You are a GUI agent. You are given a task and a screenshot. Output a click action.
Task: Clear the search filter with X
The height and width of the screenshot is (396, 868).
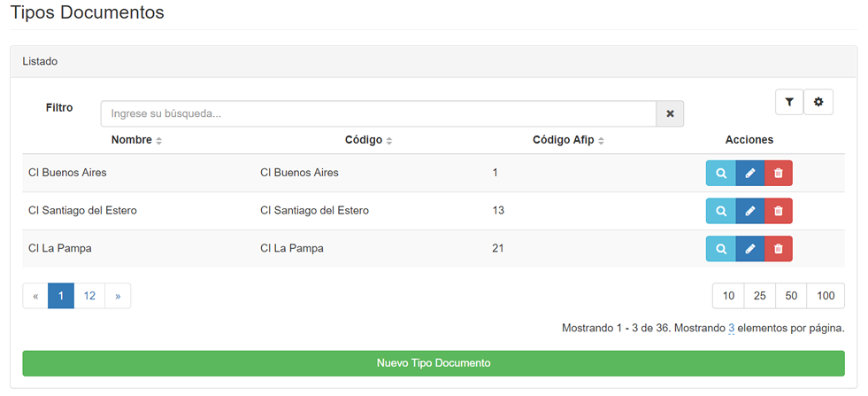coord(670,113)
